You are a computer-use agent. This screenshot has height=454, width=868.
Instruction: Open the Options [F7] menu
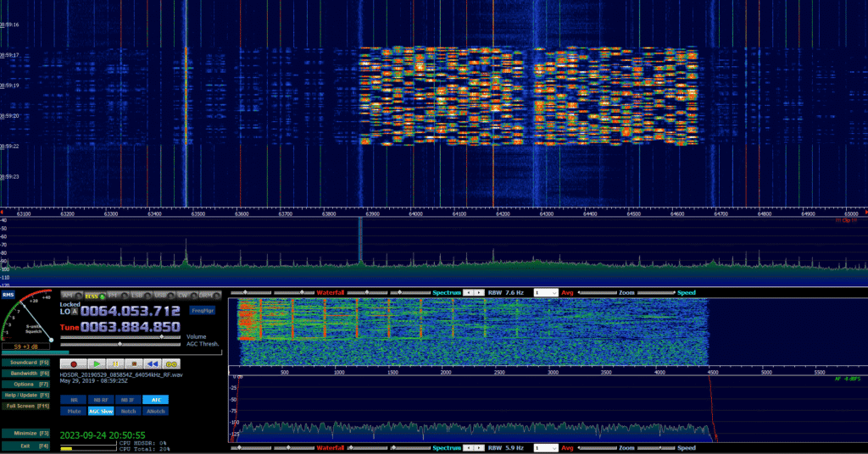click(x=26, y=384)
